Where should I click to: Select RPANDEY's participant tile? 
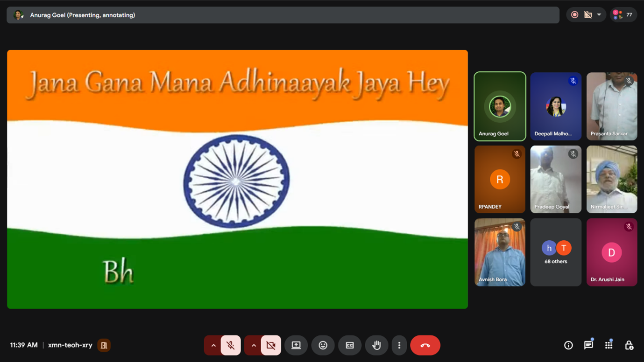pos(500,180)
